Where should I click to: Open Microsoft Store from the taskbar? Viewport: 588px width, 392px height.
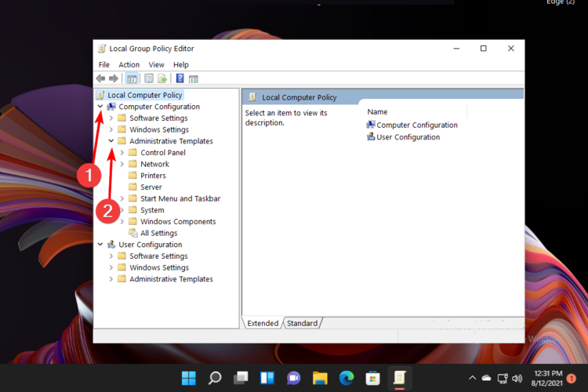[x=372, y=378]
